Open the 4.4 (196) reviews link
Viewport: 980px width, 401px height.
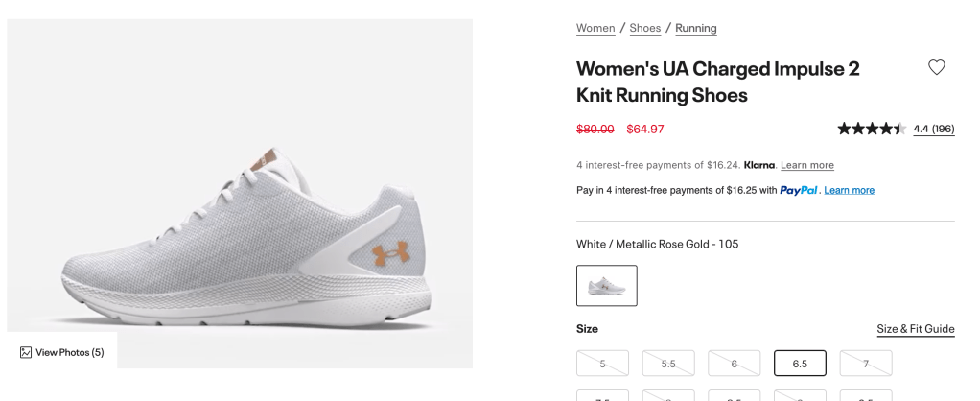click(x=933, y=129)
